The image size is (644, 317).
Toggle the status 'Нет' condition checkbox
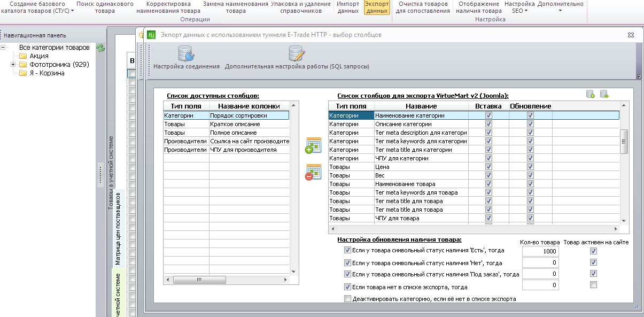[x=348, y=263]
